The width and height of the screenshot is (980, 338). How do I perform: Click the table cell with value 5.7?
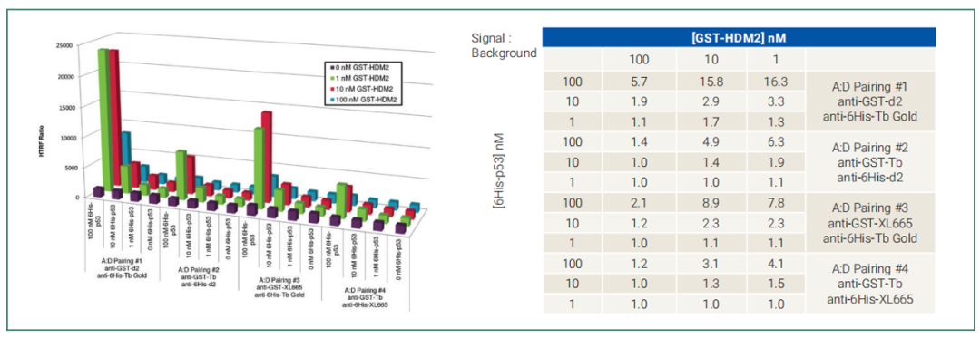(640, 81)
